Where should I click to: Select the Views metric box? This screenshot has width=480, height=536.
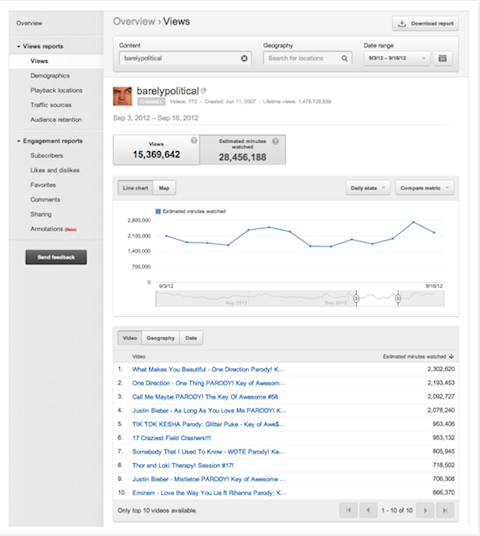tap(156, 150)
